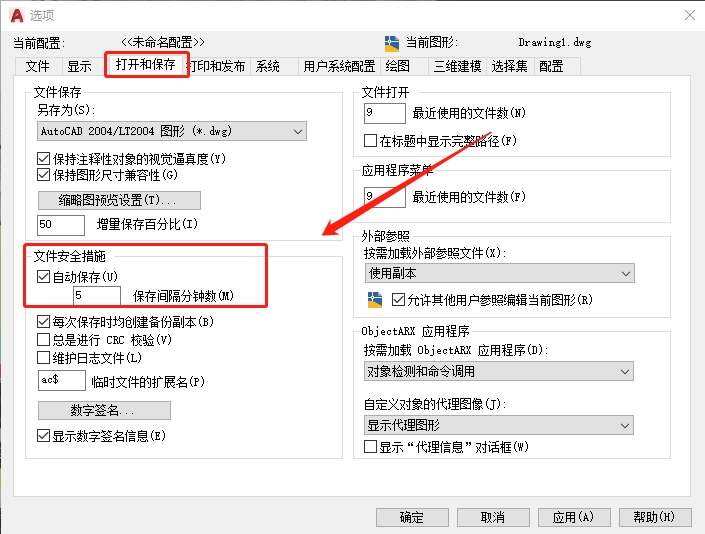This screenshot has width=705, height=534.
Task: Toggle 每次保存时均创建备份副本 checkbox
Action: [x=43, y=322]
